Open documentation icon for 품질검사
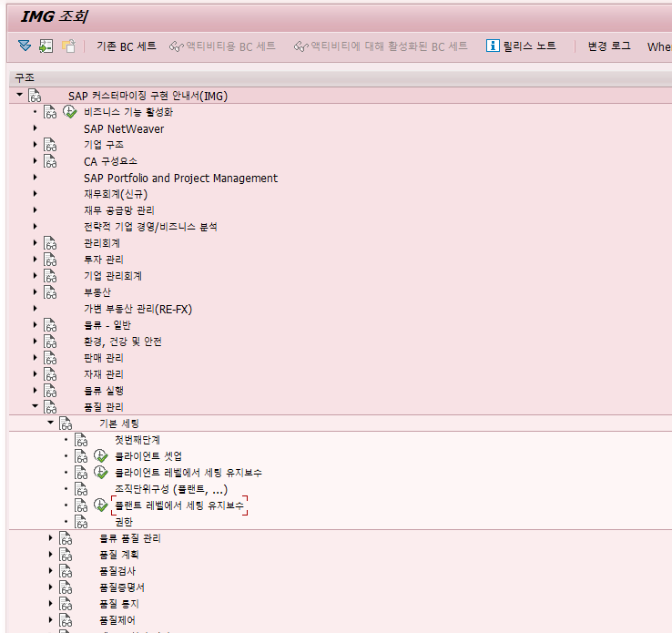The image size is (672, 633). 66,571
